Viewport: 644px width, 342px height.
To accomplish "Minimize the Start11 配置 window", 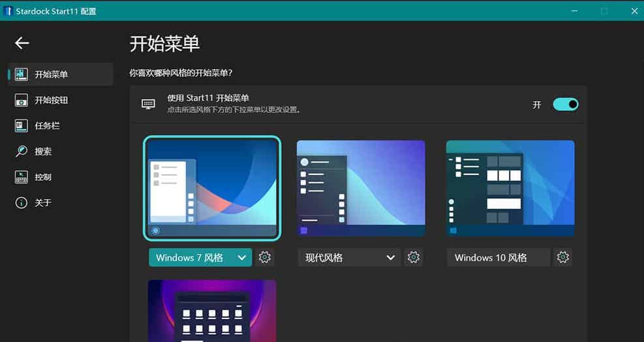I will point(574,11).
